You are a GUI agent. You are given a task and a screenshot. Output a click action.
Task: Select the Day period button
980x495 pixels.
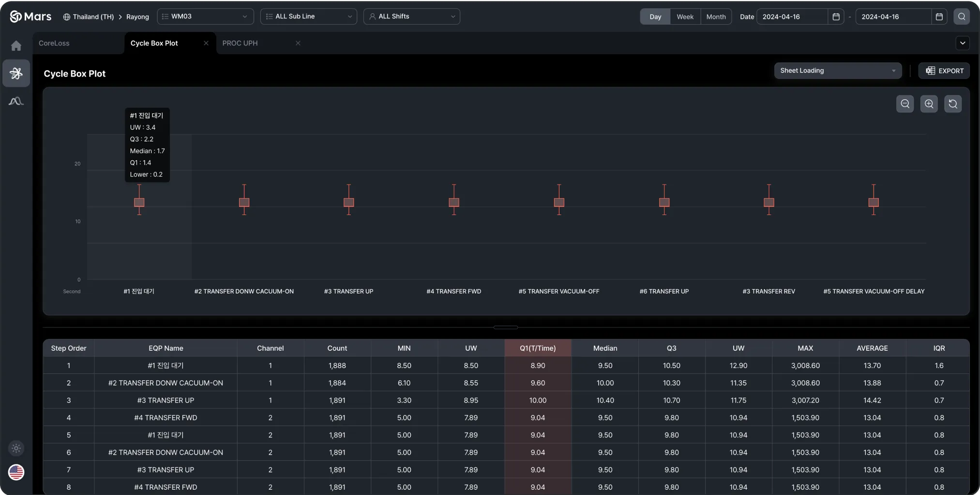point(655,16)
